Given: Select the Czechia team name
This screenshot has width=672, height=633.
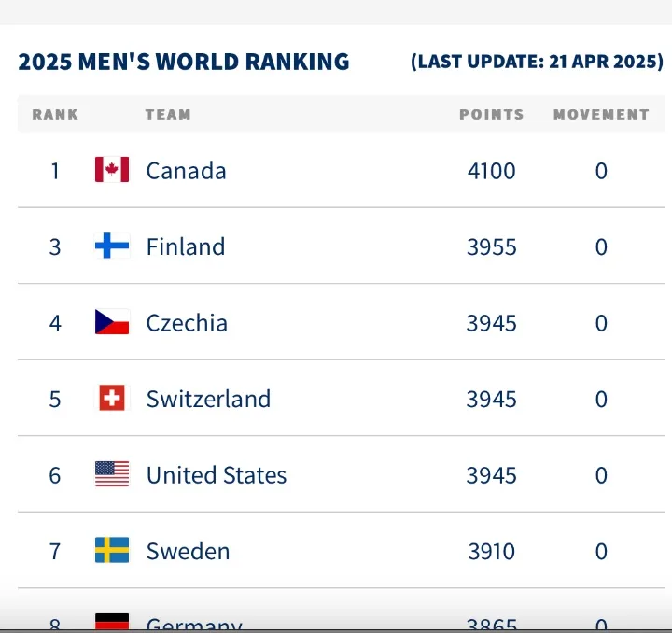Looking at the screenshot, I should click(187, 323).
